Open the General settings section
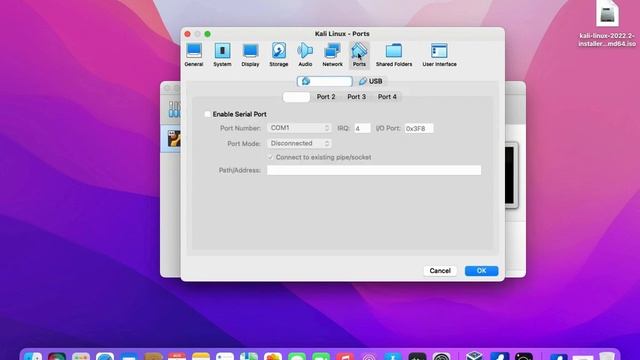Screen dimensions: 640x360 [x=193, y=55]
